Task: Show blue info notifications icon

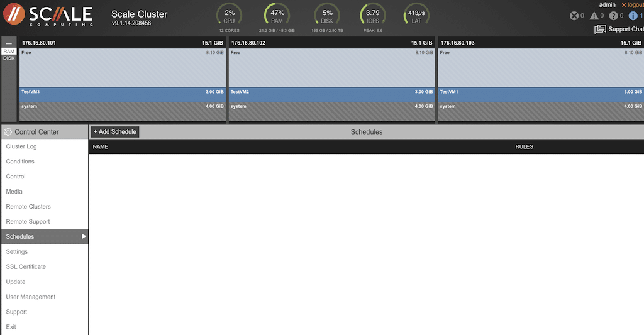Action: click(x=633, y=16)
